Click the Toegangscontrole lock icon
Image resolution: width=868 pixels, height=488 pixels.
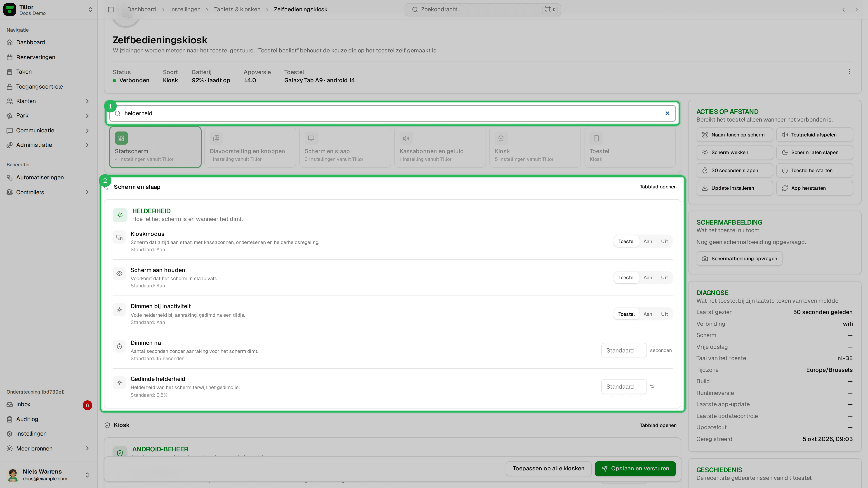(x=10, y=87)
